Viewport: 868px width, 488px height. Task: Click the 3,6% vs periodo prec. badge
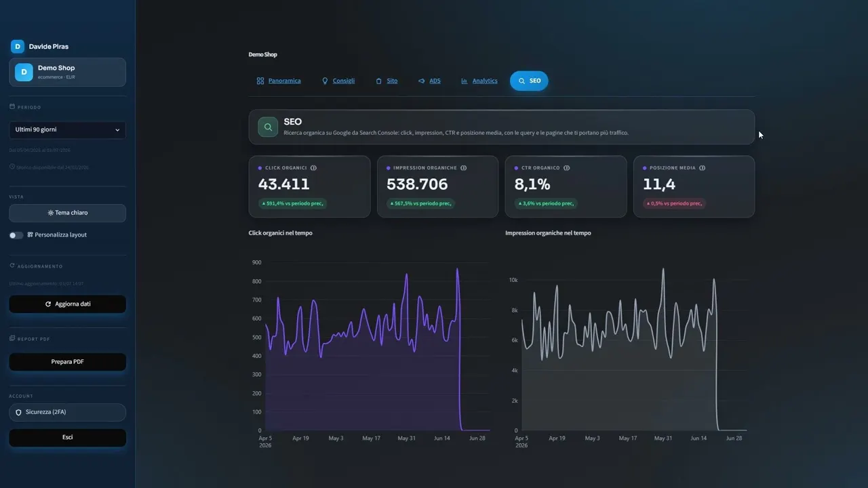546,203
